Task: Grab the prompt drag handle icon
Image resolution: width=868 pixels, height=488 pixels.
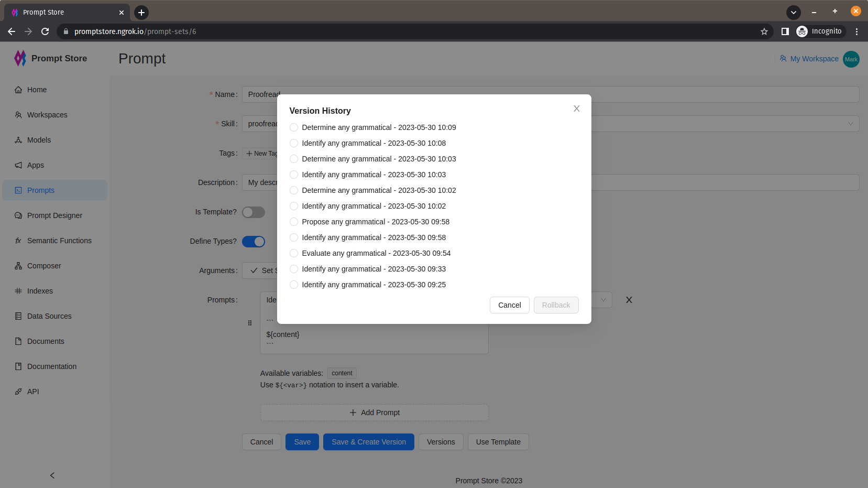Action: 250,323
